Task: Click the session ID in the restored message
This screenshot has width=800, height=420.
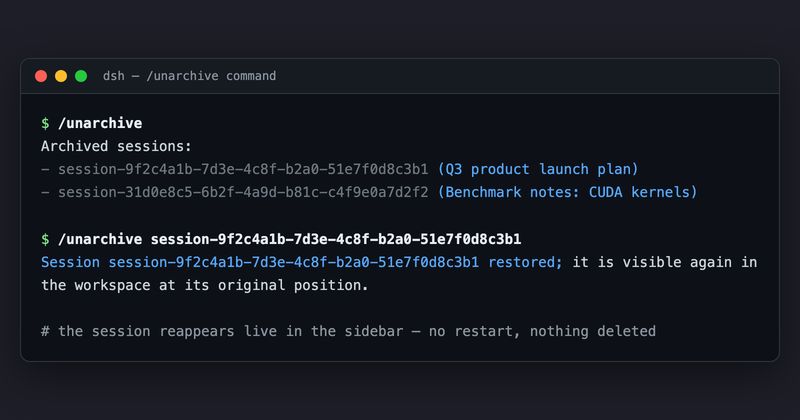Action: [x=293, y=262]
